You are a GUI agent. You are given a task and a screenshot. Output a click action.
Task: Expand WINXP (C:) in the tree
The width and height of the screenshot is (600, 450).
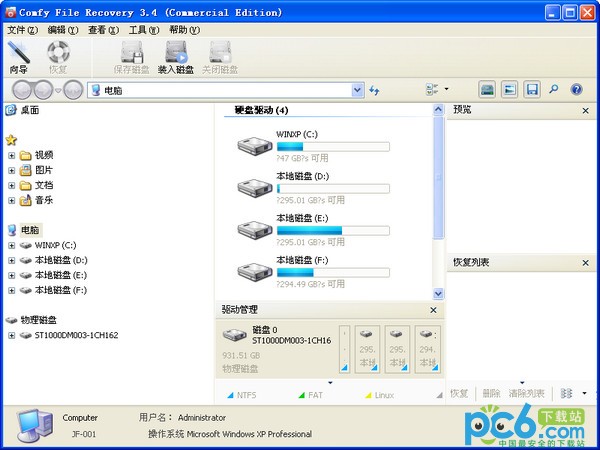[11, 245]
